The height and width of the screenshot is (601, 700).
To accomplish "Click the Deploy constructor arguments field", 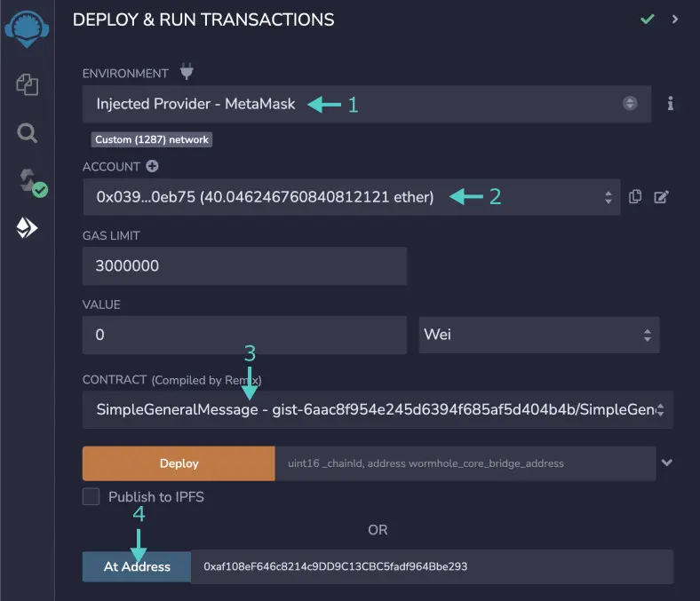I will point(465,463).
